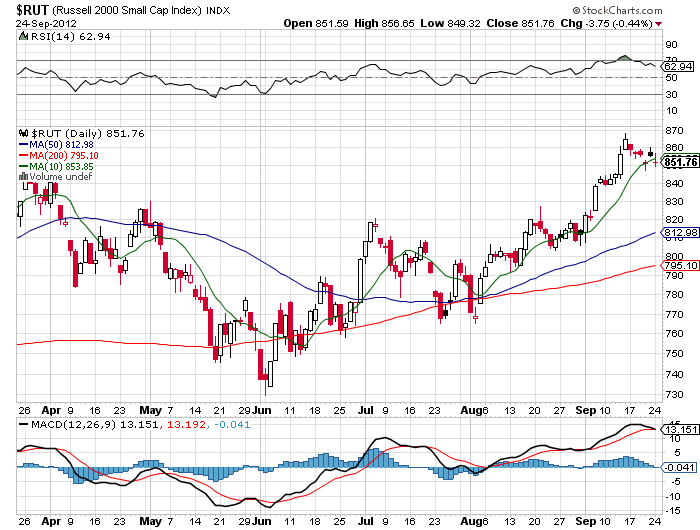Click the High 856.65 value
700x530 pixels.
coord(384,23)
